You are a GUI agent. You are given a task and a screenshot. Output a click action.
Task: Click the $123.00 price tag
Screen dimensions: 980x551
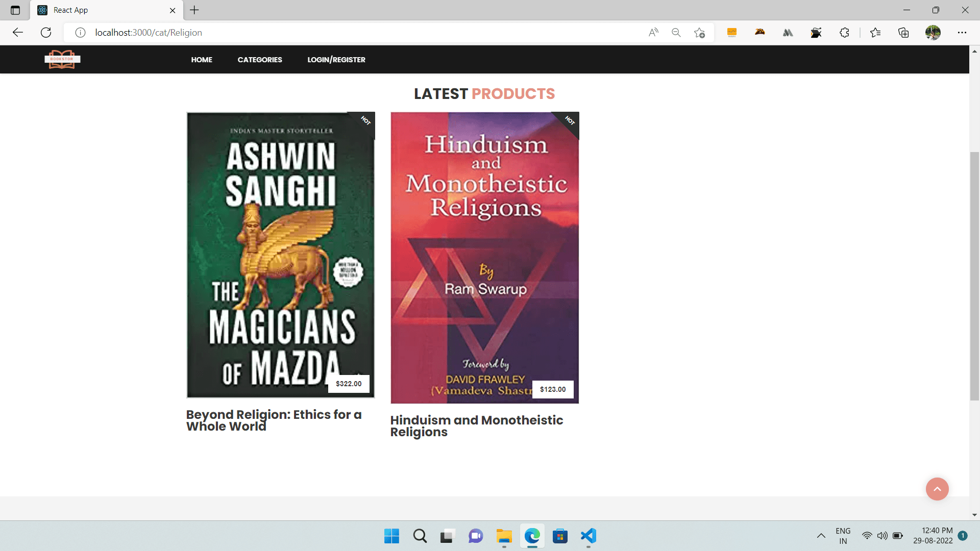[x=553, y=389]
